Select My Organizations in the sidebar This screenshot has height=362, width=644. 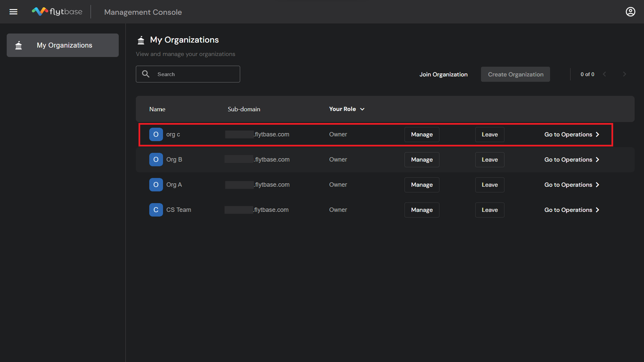click(x=63, y=45)
